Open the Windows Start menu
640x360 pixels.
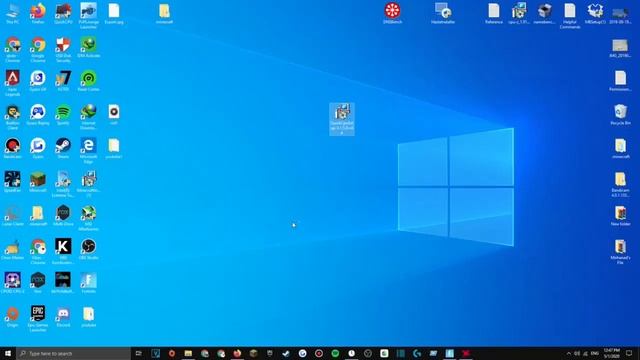[8, 353]
